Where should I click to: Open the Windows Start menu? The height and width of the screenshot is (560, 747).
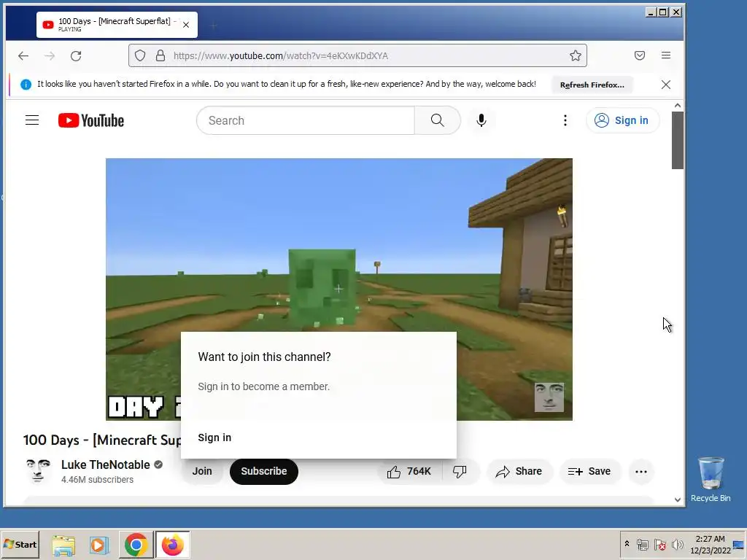[x=20, y=544]
